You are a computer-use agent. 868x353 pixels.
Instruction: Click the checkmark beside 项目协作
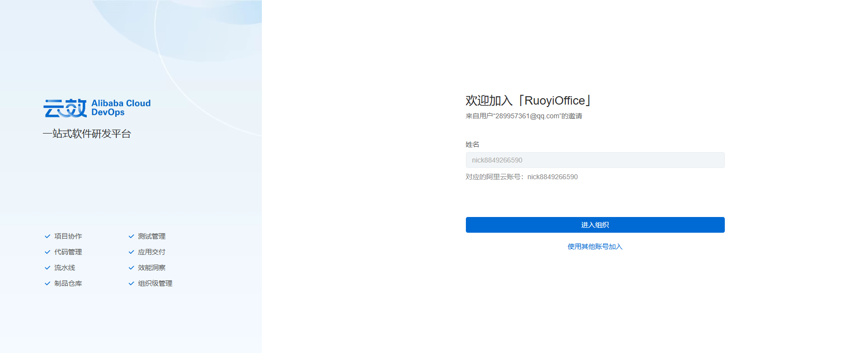(48, 236)
